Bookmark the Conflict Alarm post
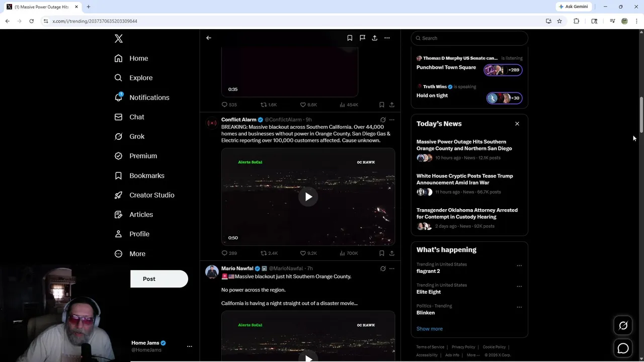Viewport: 644px width, 362px height. point(382,253)
